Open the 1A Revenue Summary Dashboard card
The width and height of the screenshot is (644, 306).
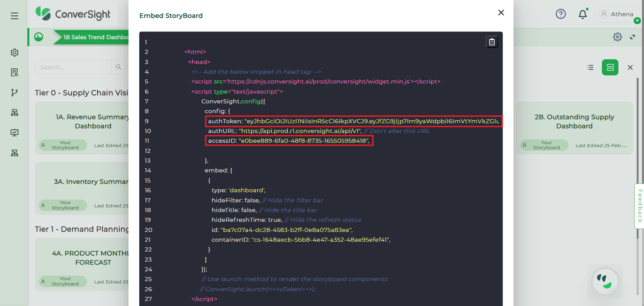82,128
